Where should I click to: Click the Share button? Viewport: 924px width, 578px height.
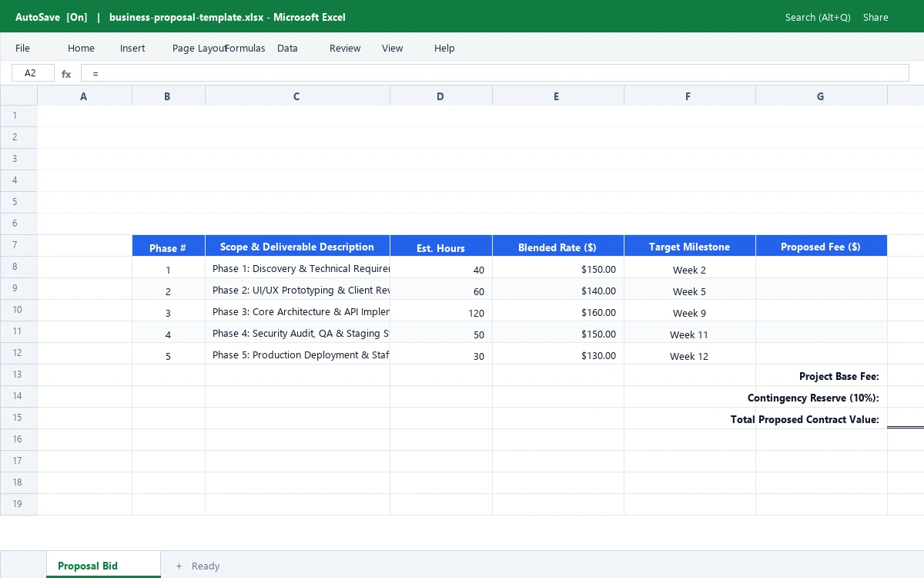point(875,17)
